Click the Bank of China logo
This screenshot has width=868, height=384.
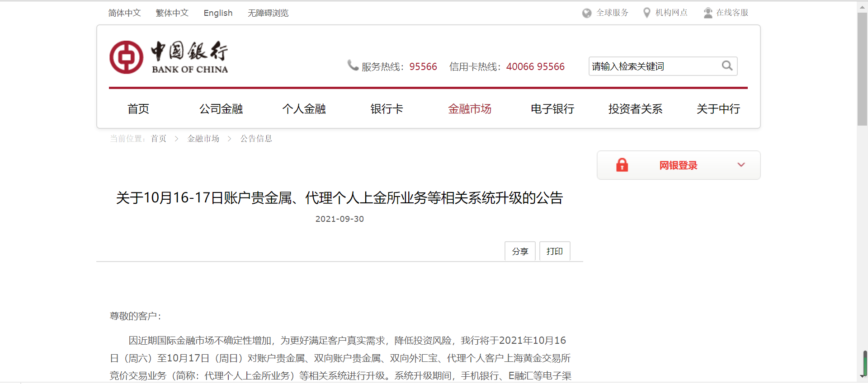pyautogui.click(x=169, y=57)
